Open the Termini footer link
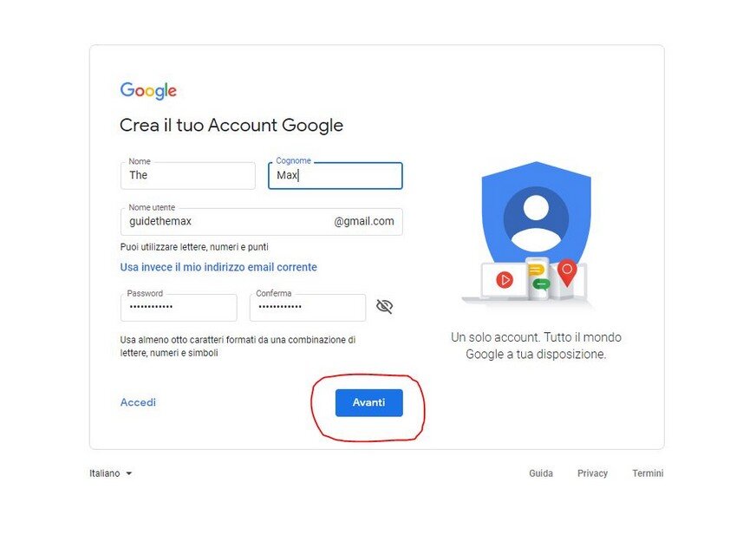The width and height of the screenshot is (756, 541). point(648,473)
